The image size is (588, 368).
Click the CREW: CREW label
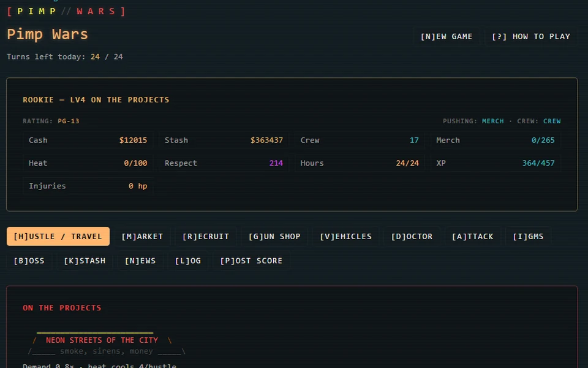tap(539, 121)
